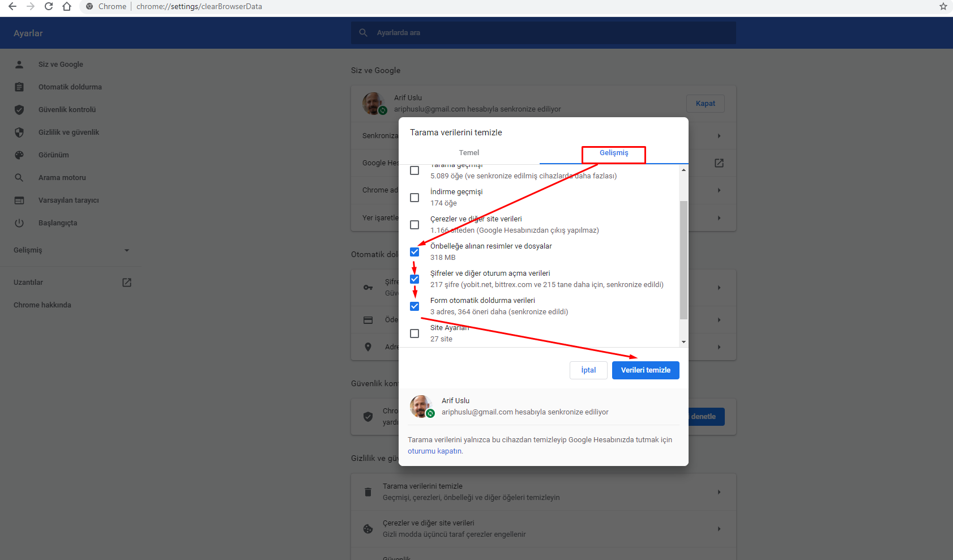Open Otomatik doldurma settings section

click(x=70, y=87)
